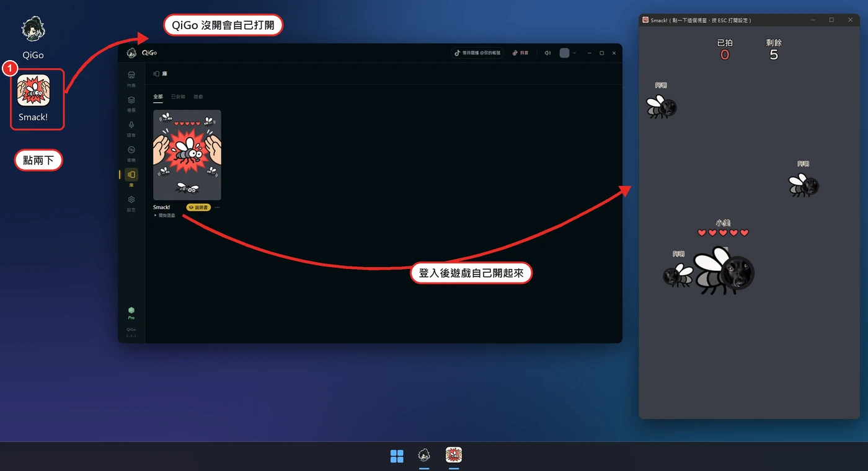Image resolution: width=868 pixels, height=471 pixels.
Task: Select 庫 library icon in QiGo sidebar
Action: click(131, 175)
